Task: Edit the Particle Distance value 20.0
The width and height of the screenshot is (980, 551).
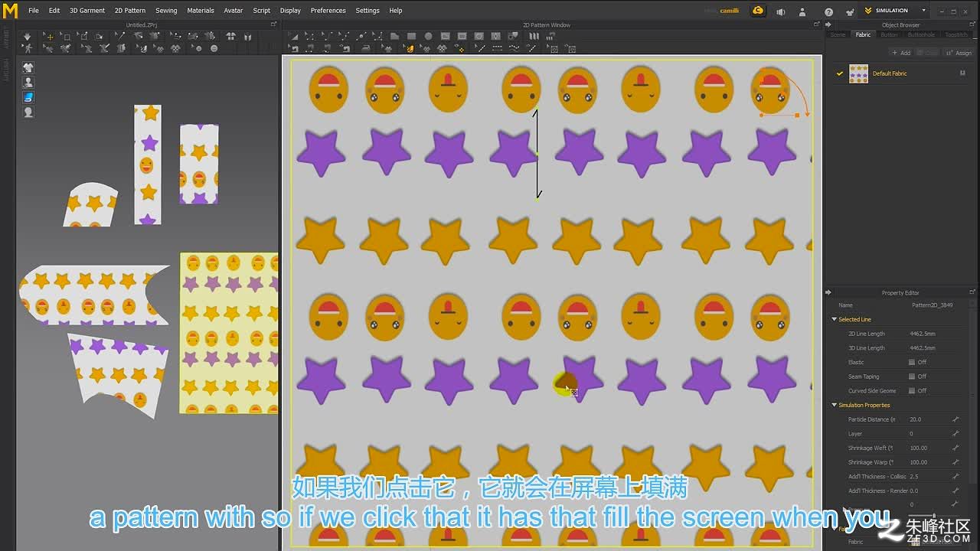Action: (x=929, y=419)
